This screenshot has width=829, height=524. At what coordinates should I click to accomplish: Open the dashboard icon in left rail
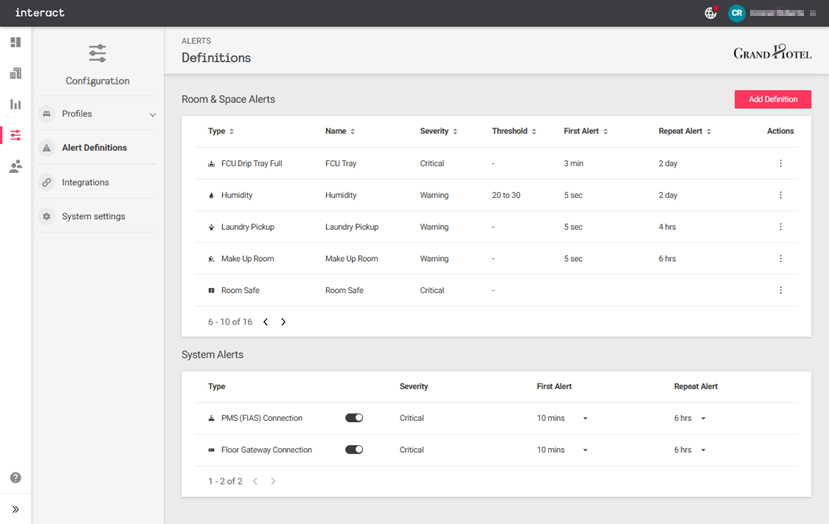[15, 42]
